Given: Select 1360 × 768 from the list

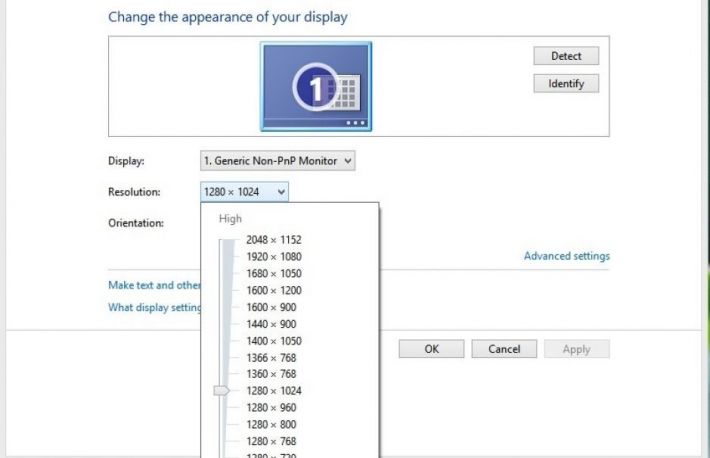Looking at the screenshot, I should [270, 374].
